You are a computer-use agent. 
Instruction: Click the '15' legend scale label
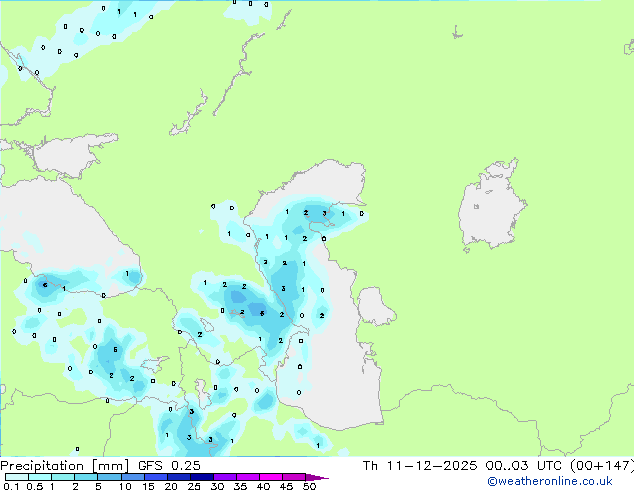pyautogui.click(x=148, y=486)
